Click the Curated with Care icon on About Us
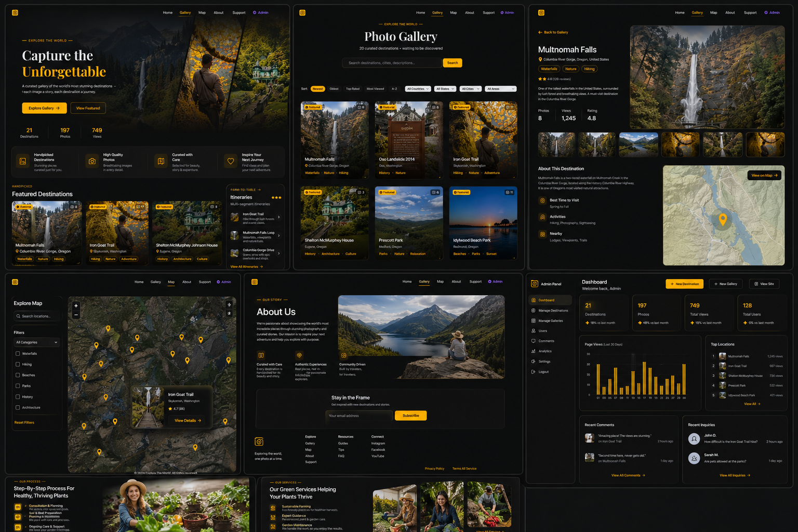The height and width of the screenshot is (532, 798). tap(261, 355)
